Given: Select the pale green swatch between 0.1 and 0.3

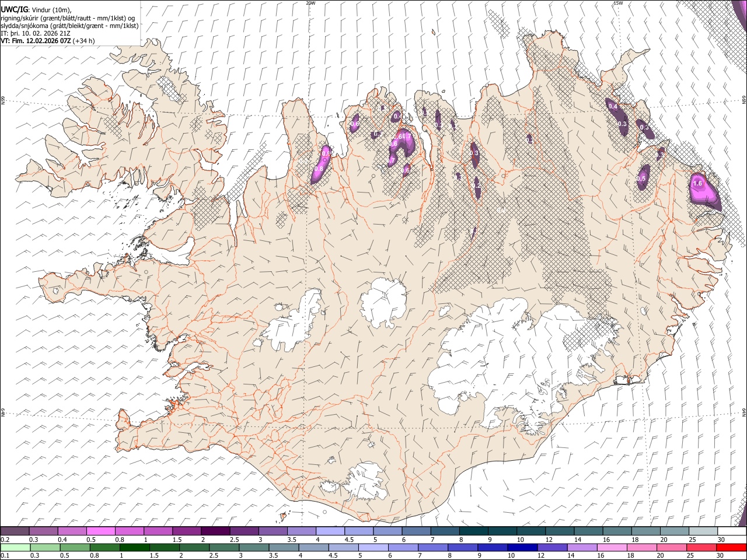Looking at the screenshot, I should (x=15, y=548).
